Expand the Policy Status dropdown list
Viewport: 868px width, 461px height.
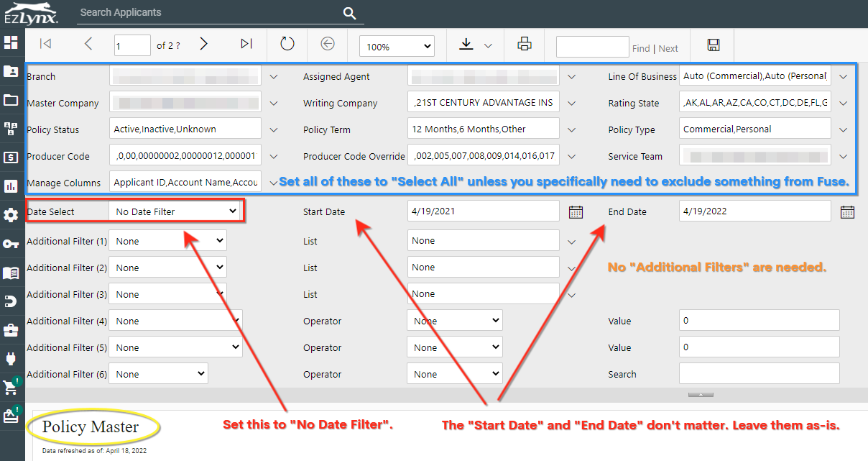274,130
